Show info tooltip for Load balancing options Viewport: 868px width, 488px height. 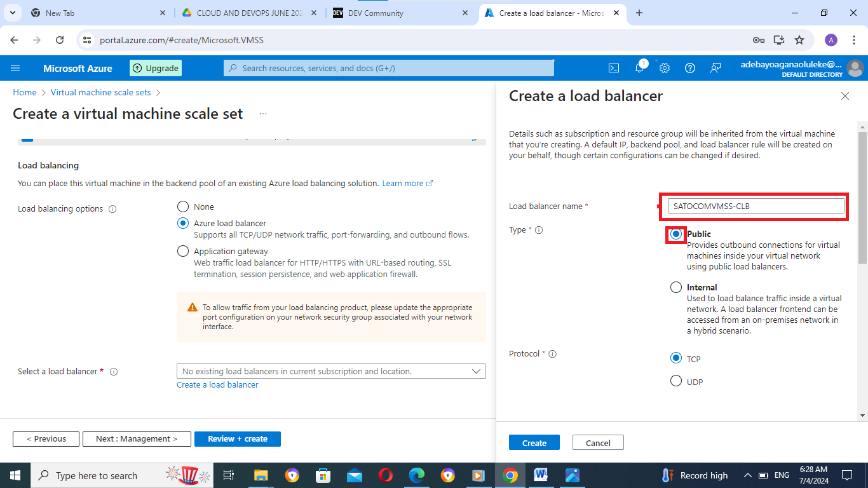pos(112,209)
